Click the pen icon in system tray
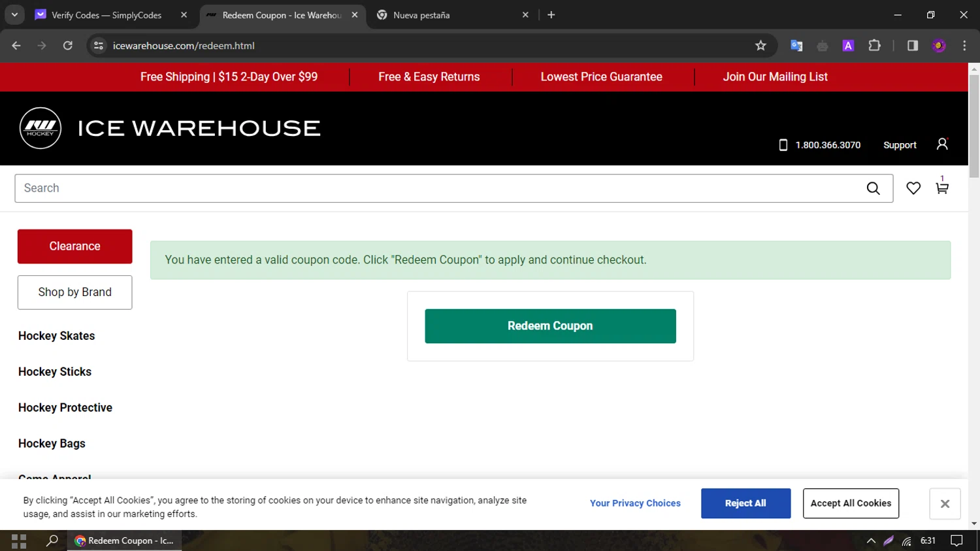The height and width of the screenshot is (551, 980). pyautogui.click(x=889, y=541)
